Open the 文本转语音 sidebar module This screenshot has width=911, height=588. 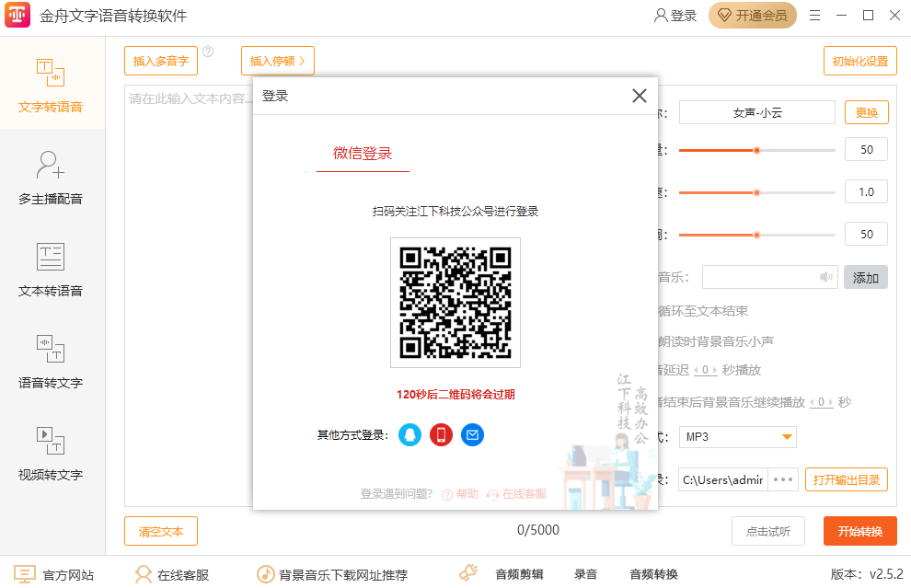51,270
